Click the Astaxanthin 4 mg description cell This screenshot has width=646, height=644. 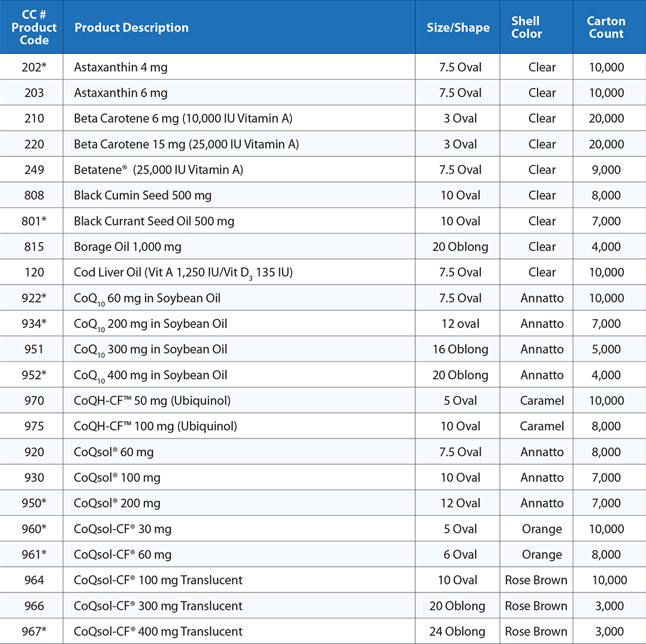point(120,67)
